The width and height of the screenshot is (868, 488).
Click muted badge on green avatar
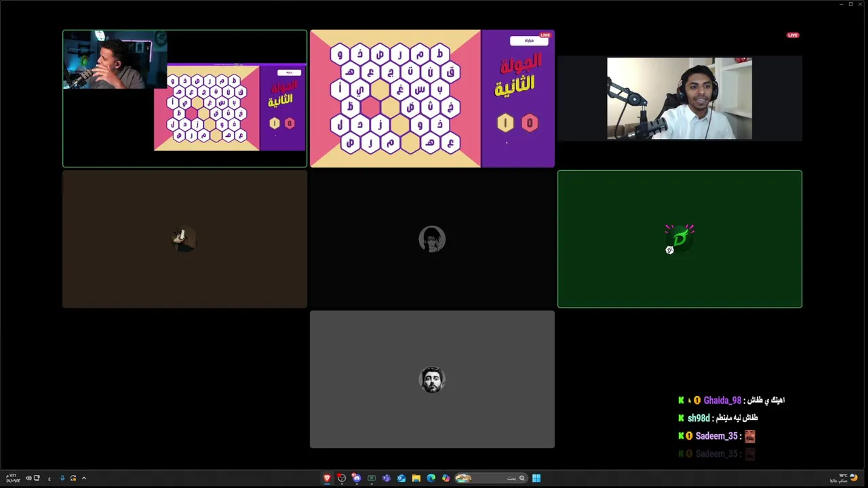click(669, 250)
